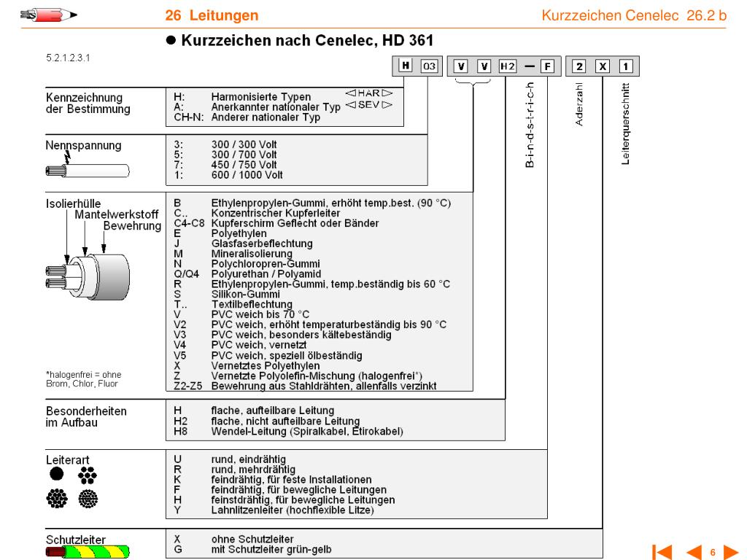The image size is (747, 560).
Task: Click 'rund, mehrdrähtig' entry
Action: point(253,469)
